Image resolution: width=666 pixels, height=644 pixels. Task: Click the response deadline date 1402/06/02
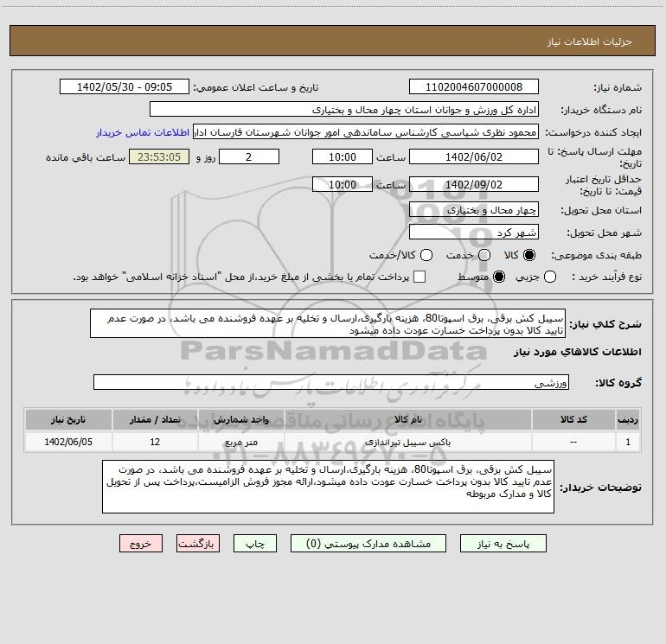474,156
